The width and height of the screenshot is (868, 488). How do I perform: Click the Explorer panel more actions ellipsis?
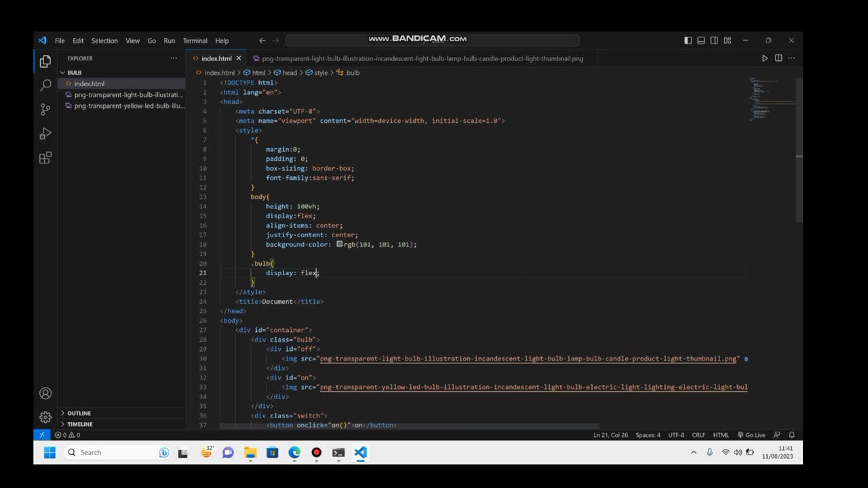pos(174,58)
